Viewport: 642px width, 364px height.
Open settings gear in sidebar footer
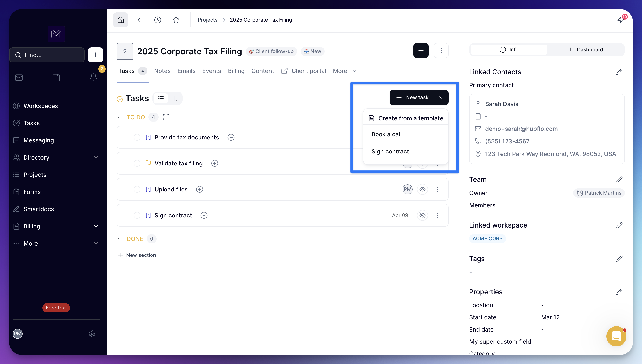pos(92,334)
